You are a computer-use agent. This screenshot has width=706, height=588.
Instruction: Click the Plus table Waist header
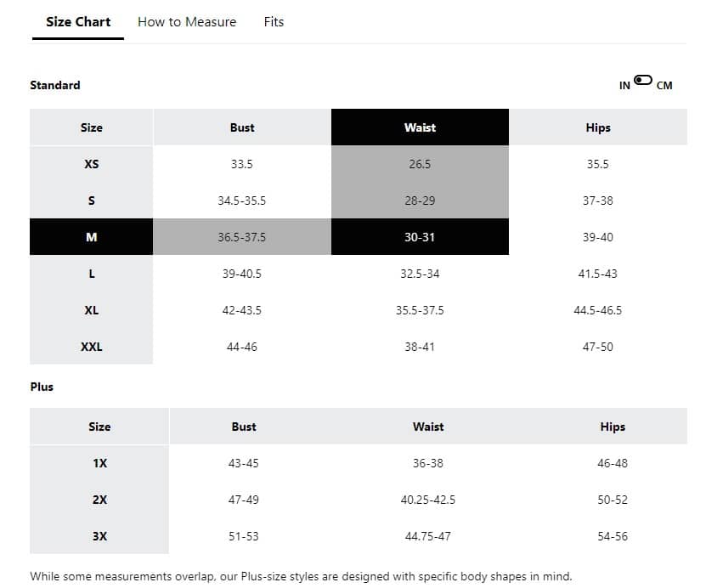(428, 427)
